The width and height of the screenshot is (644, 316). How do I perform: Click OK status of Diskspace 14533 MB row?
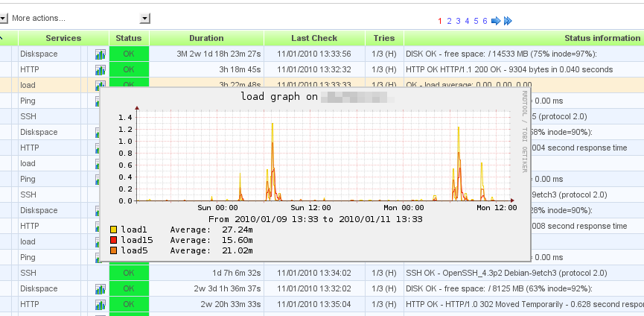coord(129,54)
